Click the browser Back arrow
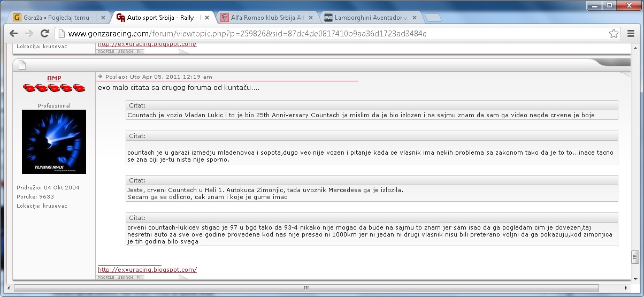Screen dimensions: 644x297 (14, 33)
